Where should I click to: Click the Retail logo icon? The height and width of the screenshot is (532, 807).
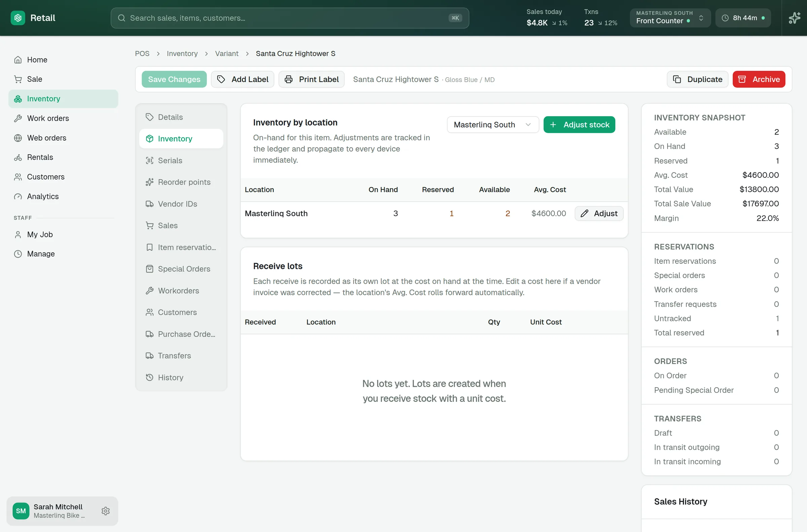17,18
